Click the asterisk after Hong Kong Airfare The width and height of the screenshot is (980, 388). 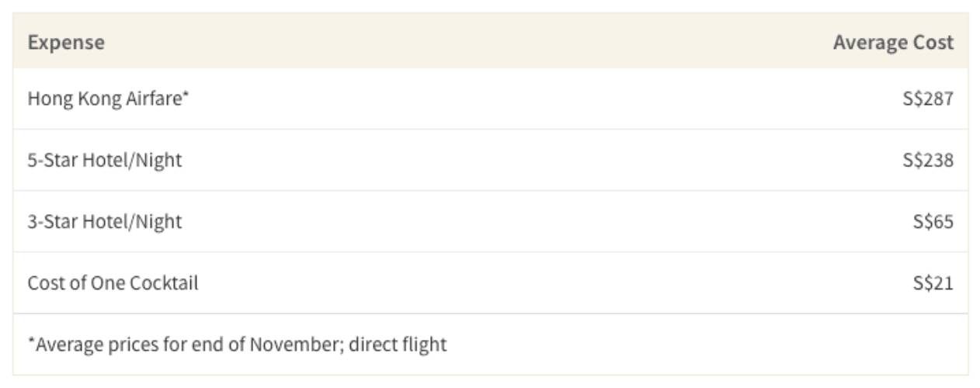click(x=186, y=95)
